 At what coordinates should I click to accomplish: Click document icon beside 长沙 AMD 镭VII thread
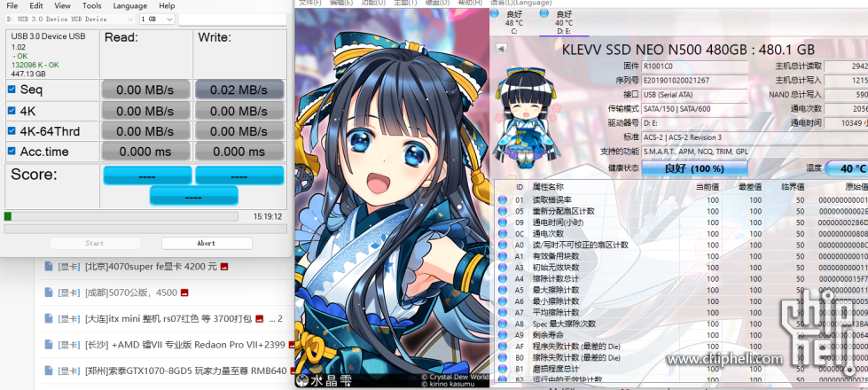49,345
